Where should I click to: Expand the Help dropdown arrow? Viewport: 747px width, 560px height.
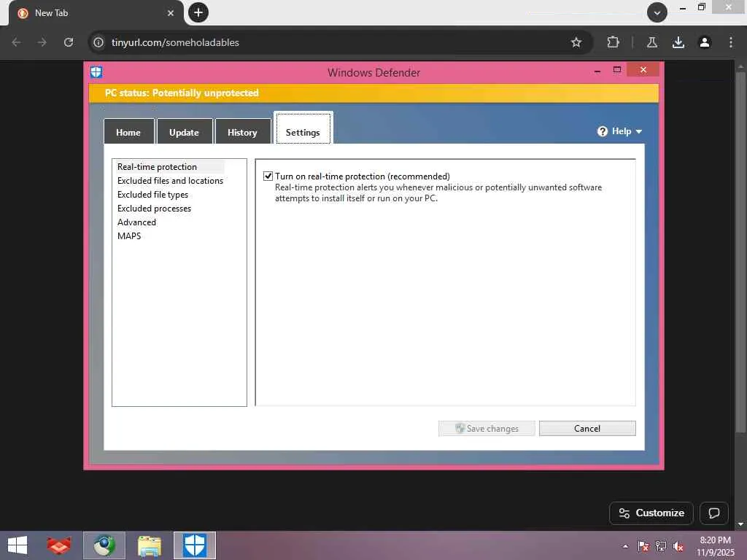[x=639, y=132]
